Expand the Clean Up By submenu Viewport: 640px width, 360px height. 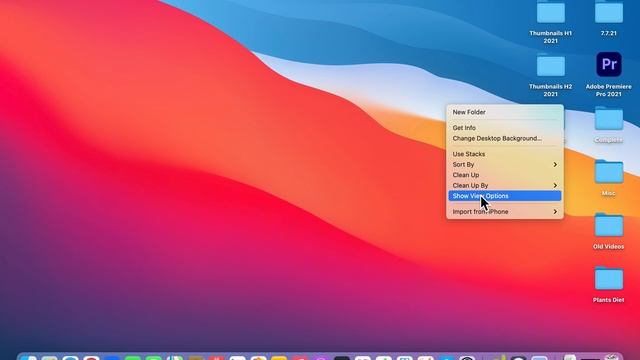point(505,185)
